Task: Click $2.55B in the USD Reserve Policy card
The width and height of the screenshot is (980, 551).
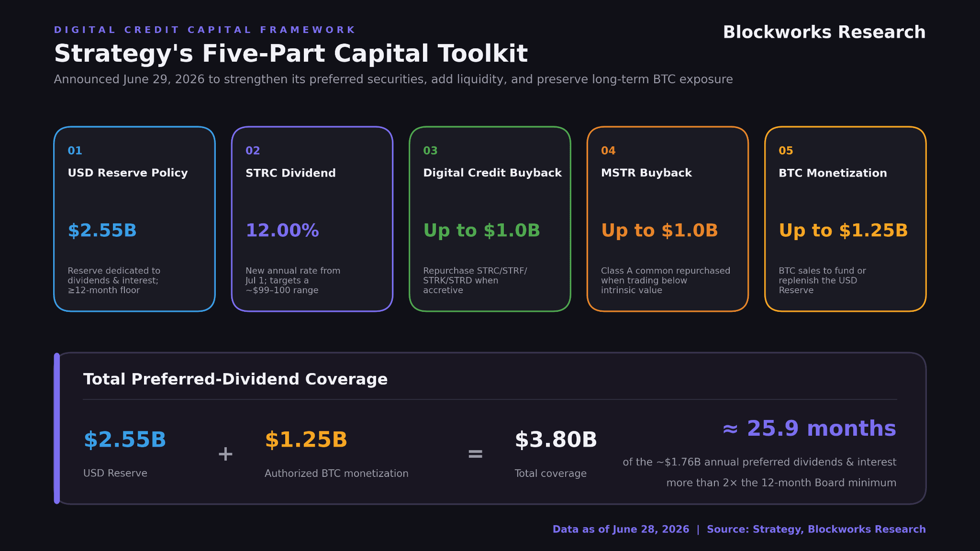Action: tap(102, 231)
